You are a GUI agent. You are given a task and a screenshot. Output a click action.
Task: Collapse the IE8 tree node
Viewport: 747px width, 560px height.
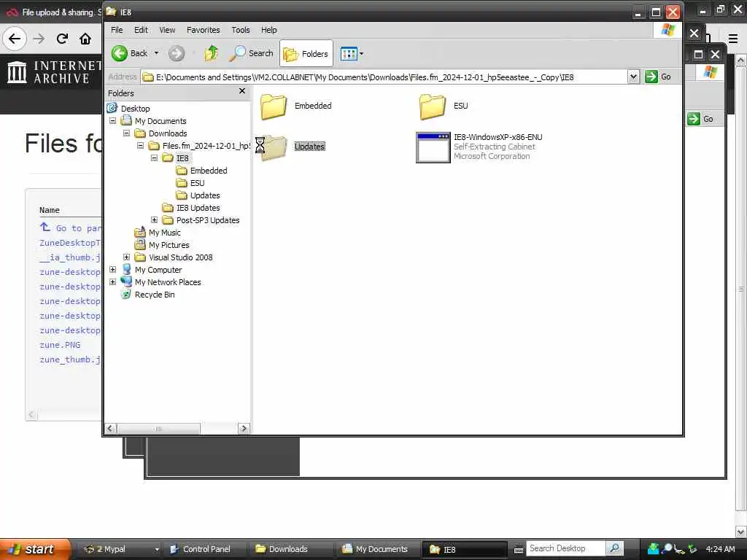pyautogui.click(x=155, y=158)
